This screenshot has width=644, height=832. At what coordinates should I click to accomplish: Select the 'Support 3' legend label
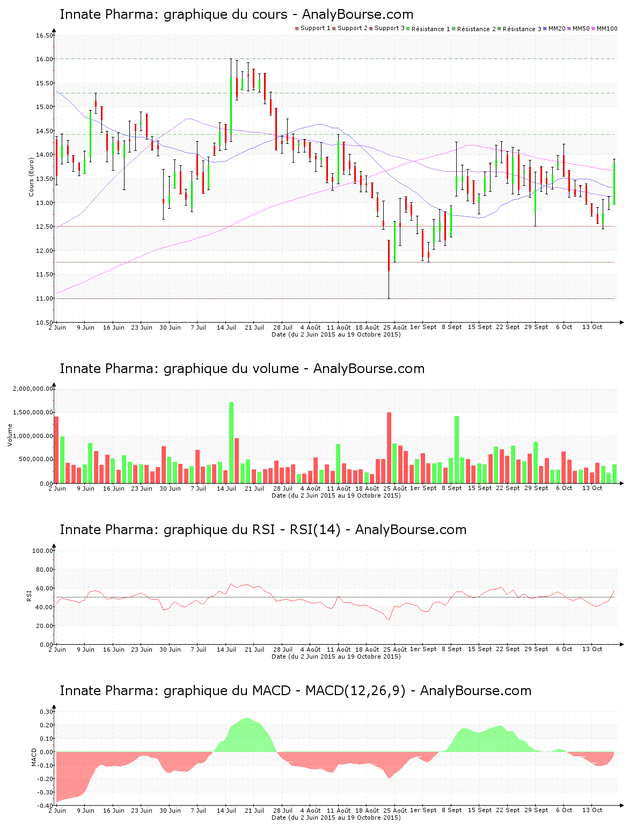pyautogui.click(x=390, y=28)
